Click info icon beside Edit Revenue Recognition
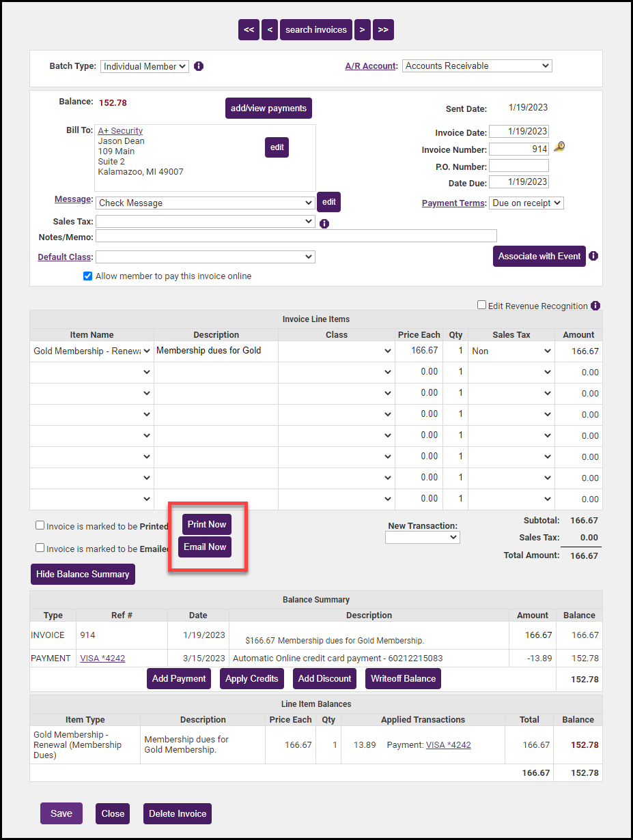The image size is (633, 840). (595, 306)
